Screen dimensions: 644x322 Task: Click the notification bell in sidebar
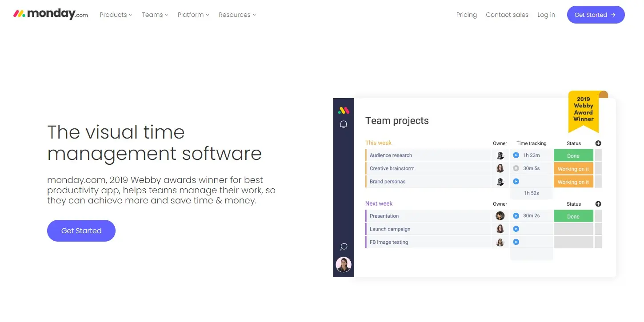[x=344, y=124]
